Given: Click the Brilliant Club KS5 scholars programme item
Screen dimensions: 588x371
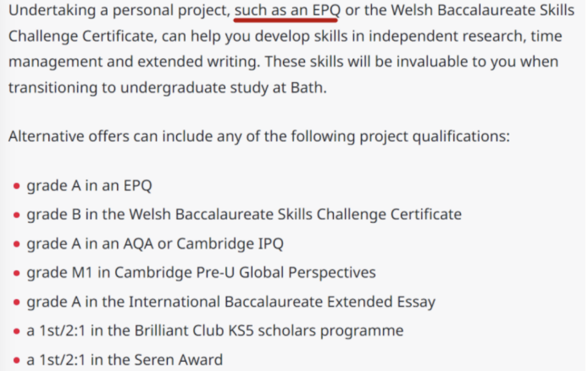Looking at the screenshot, I should 215,331.
